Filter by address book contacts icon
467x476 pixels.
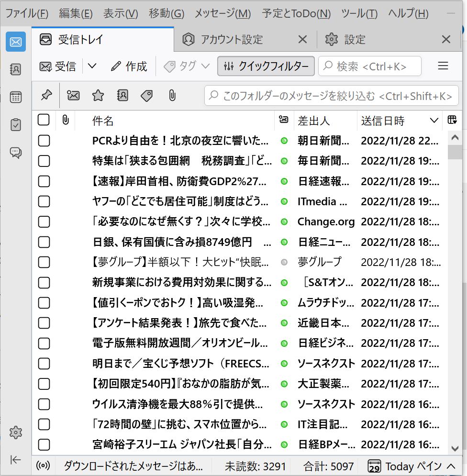[x=122, y=96]
